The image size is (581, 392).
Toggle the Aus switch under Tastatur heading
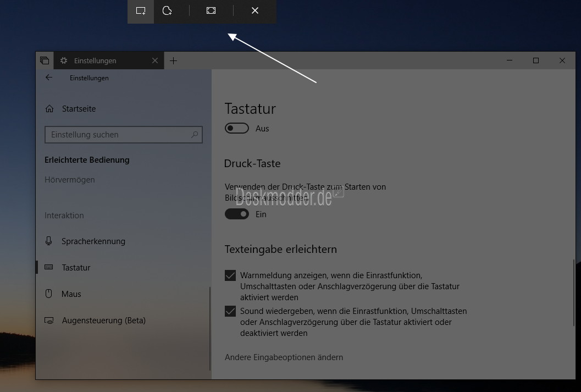point(237,128)
